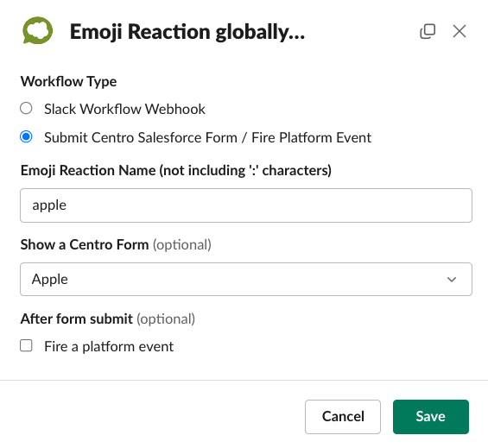
Task: Expand the Show a Centro Form dropdown
Action: 246,279
